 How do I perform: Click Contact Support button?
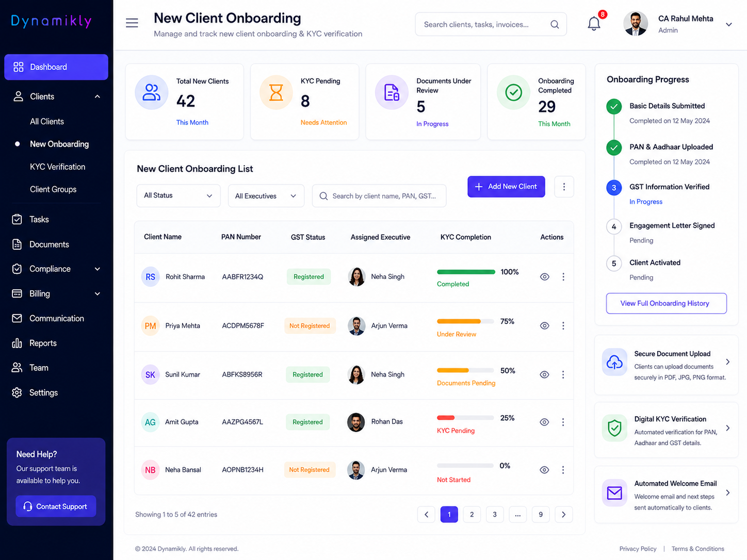(56, 506)
